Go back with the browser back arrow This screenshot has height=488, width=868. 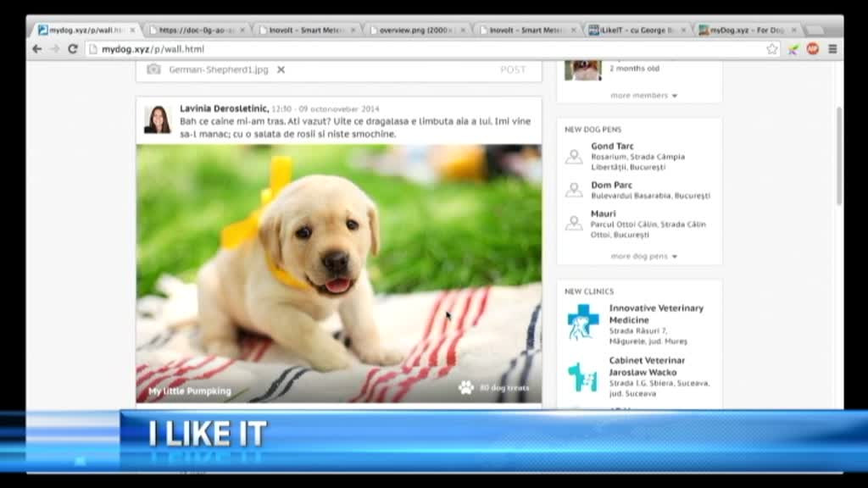(x=37, y=49)
